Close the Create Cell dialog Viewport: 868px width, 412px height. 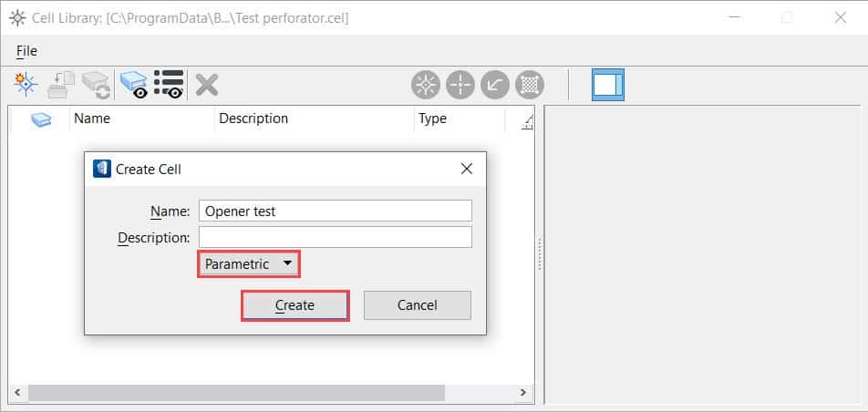(x=467, y=169)
